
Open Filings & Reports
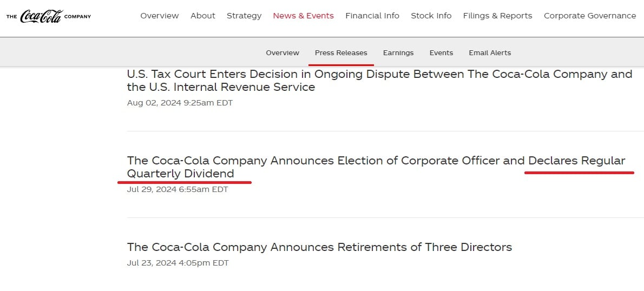[497, 16]
